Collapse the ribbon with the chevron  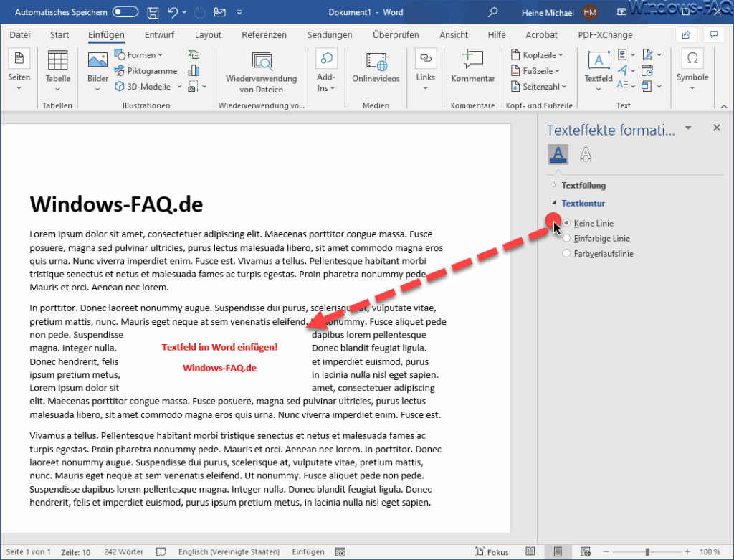click(x=724, y=106)
